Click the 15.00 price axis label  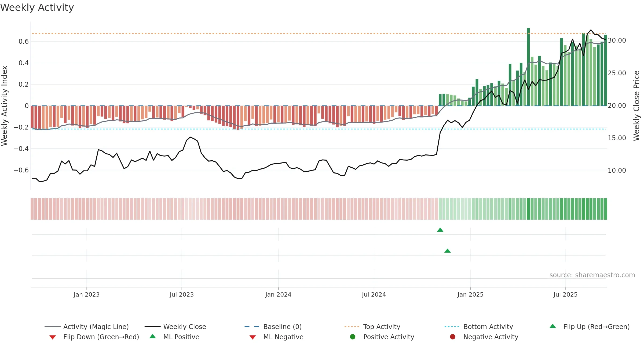[617, 138]
